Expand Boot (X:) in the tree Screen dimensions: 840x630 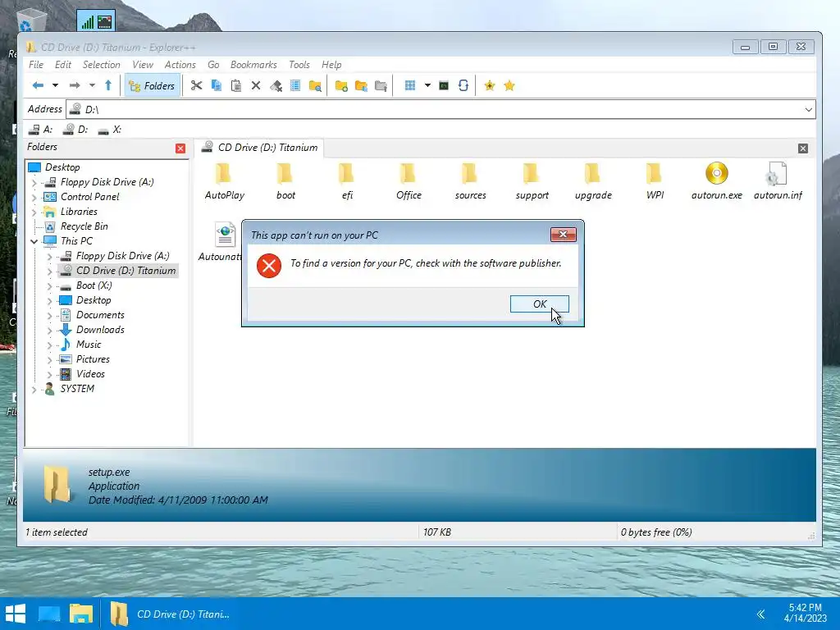(x=50, y=285)
